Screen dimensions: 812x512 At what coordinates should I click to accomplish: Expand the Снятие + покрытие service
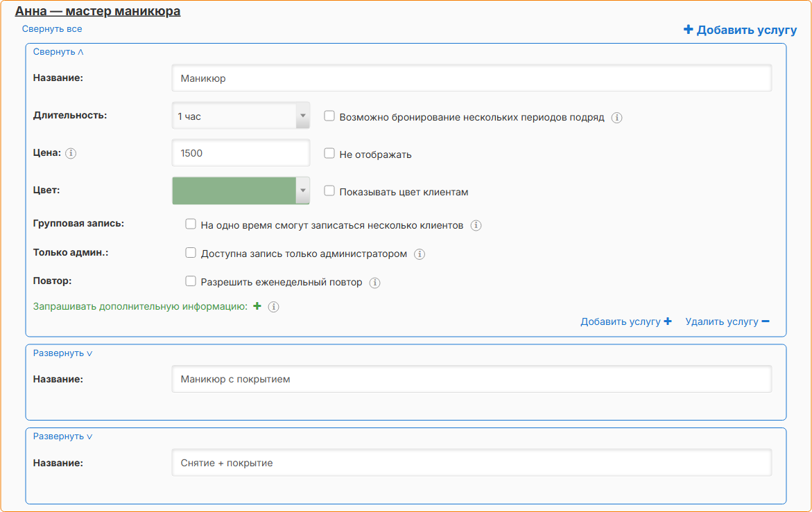point(62,436)
